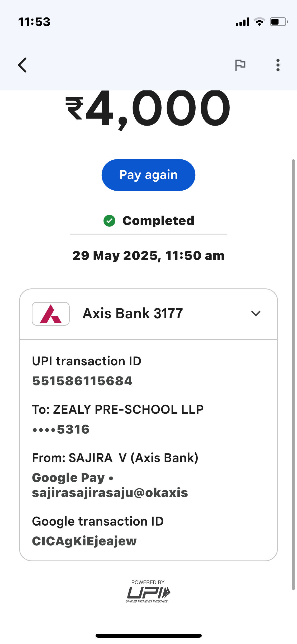
Task: Tap the ZEALY PRE-SCHOOL LLP recipient name
Action: (128, 410)
